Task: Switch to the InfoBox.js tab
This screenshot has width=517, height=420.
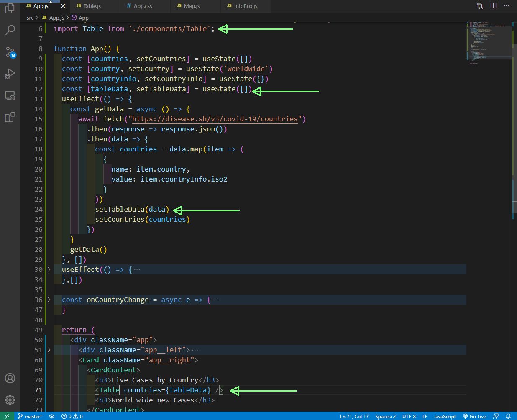Action: [245, 6]
